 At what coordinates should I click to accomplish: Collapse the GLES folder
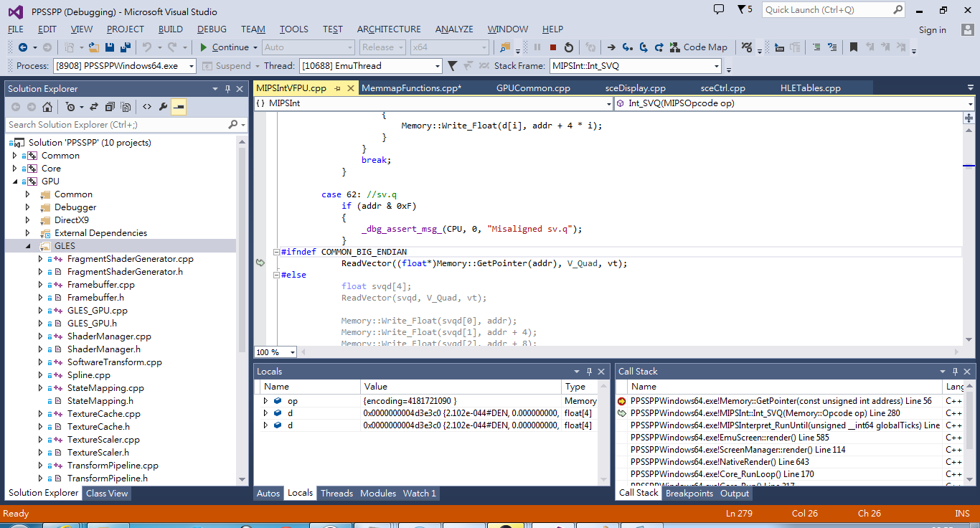pos(28,246)
